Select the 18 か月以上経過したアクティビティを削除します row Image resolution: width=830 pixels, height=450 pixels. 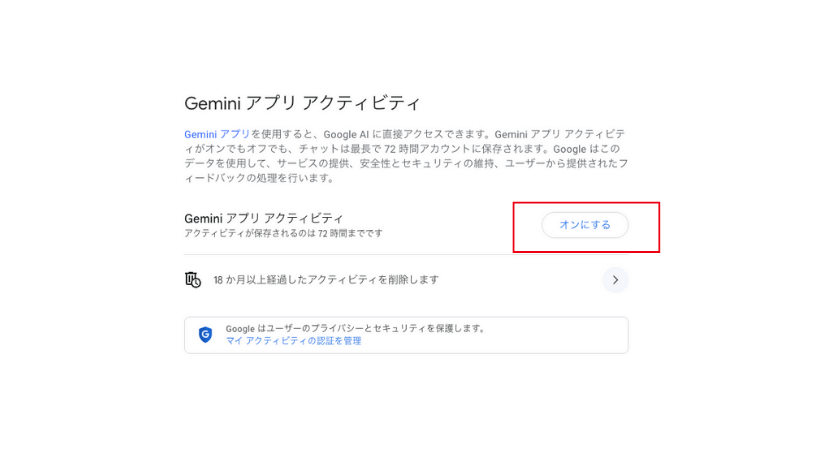click(406, 280)
